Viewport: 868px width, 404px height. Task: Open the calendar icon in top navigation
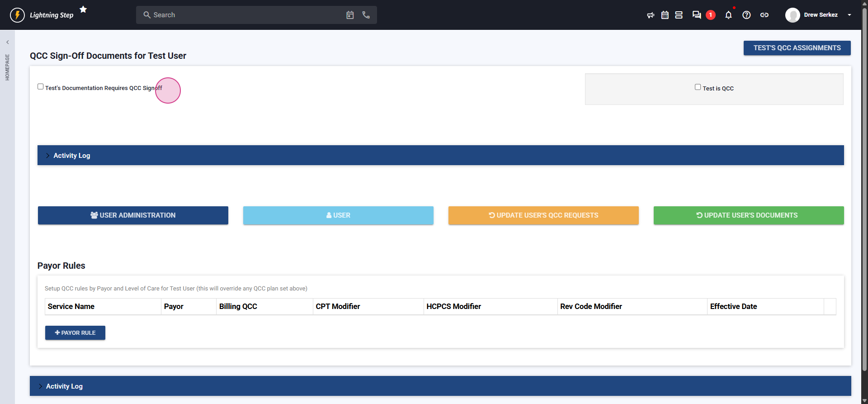665,15
